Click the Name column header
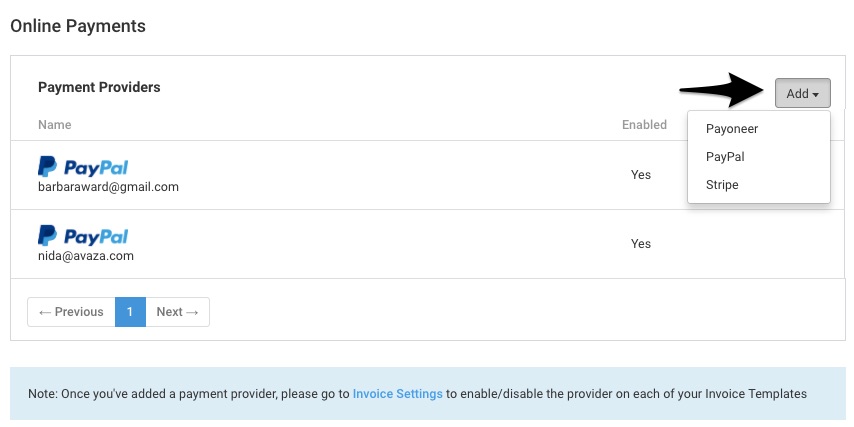Viewport: 854px width, 427px height. [x=54, y=125]
